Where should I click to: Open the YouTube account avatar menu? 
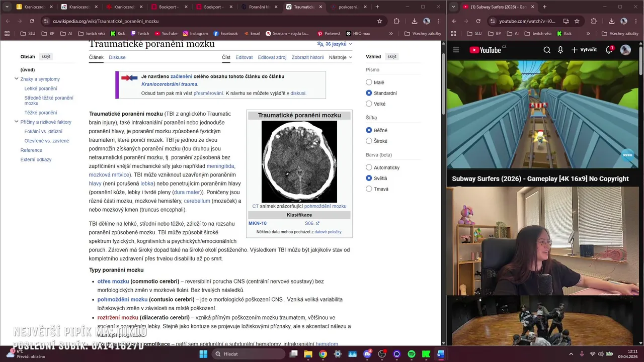pos(625,50)
